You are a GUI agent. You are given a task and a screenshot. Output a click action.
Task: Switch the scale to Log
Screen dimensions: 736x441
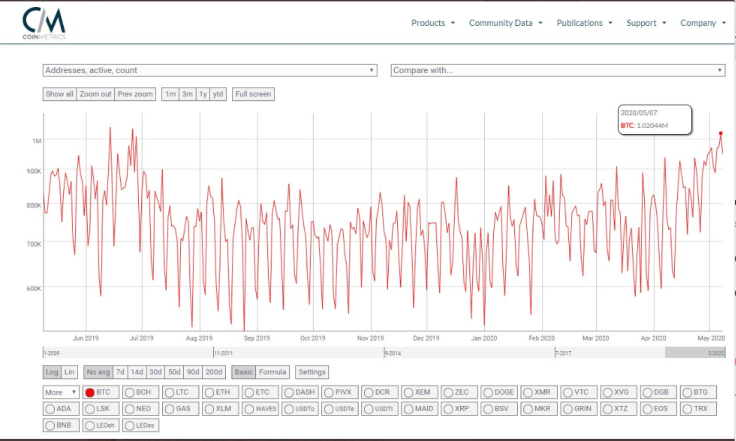(x=52, y=372)
